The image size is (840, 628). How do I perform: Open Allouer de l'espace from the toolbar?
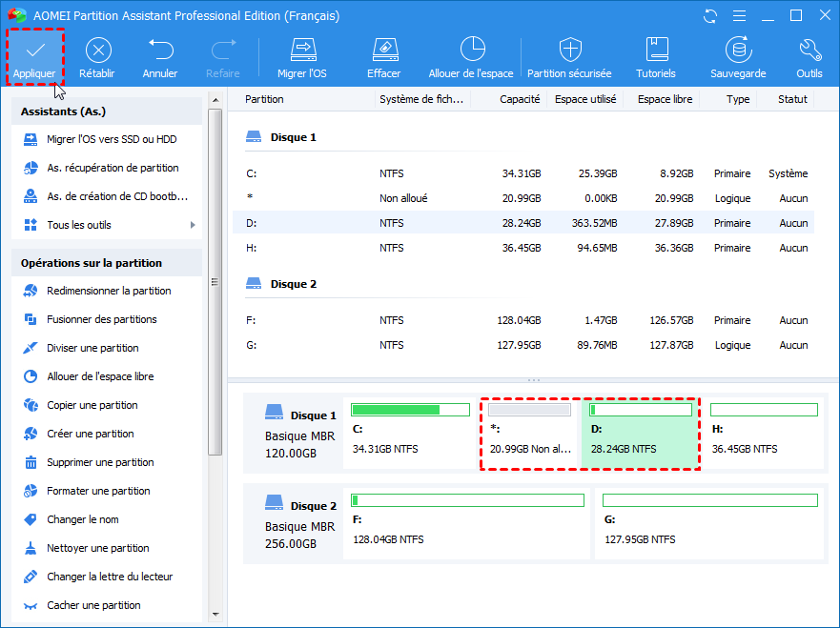click(x=471, y=50)
